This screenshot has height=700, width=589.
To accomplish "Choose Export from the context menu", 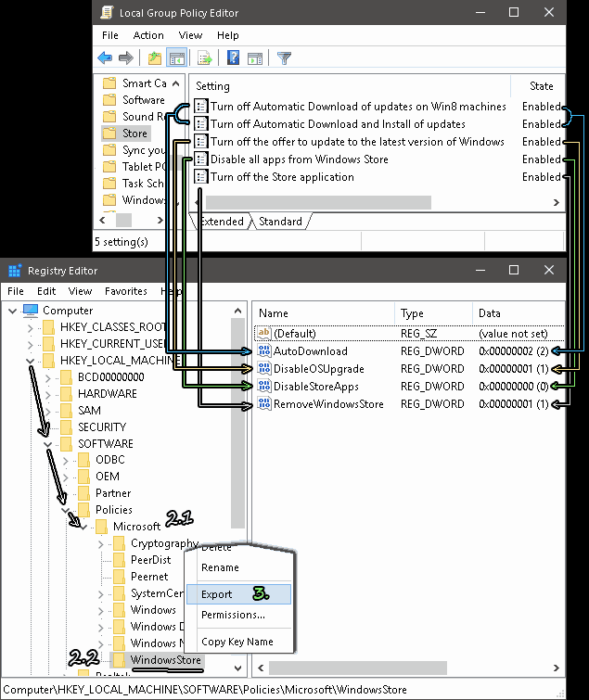I will [238, 594].
